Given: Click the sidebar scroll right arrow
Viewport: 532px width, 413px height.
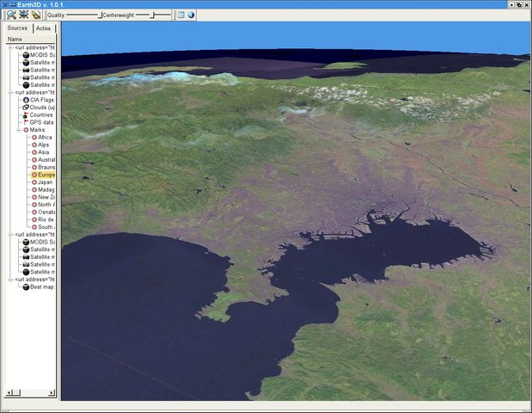Looking at the screenshot, I should point(52,392).
